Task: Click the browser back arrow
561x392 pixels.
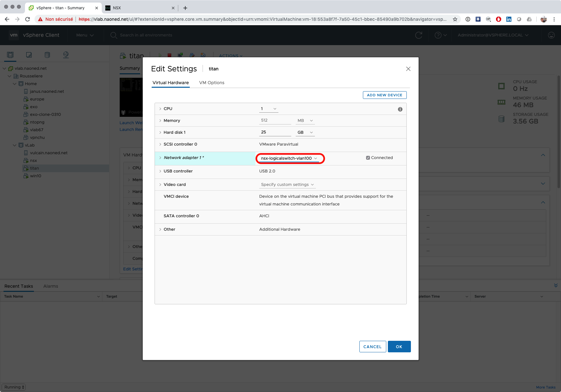Action: 7,19
